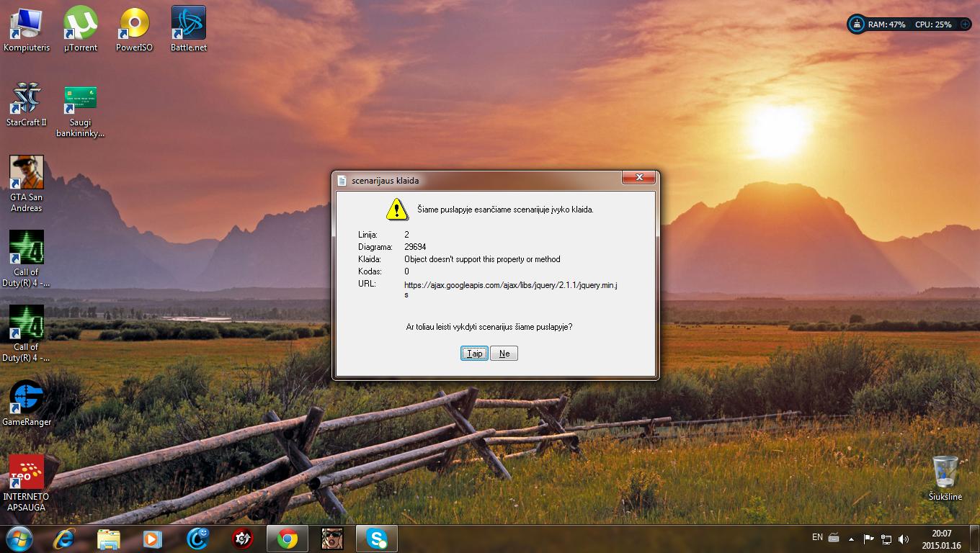Open the Windows Start menu
This screenshot has width=980, height=553.
(19, 539)
